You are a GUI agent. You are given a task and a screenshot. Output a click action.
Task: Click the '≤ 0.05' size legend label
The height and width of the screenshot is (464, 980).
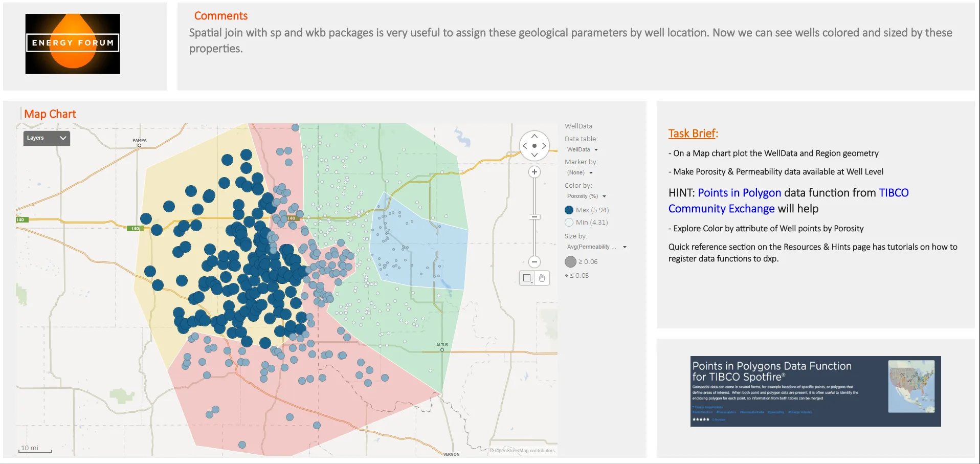coord(579,276)
